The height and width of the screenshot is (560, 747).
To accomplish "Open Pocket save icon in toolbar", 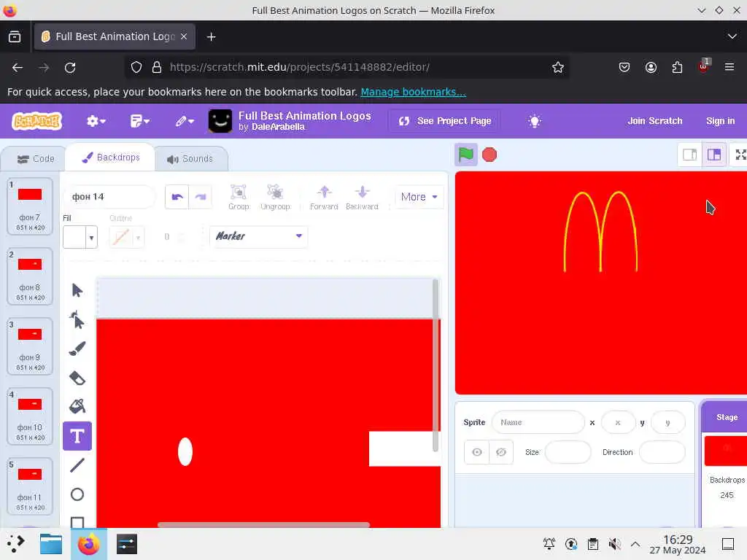I will 624,68.
